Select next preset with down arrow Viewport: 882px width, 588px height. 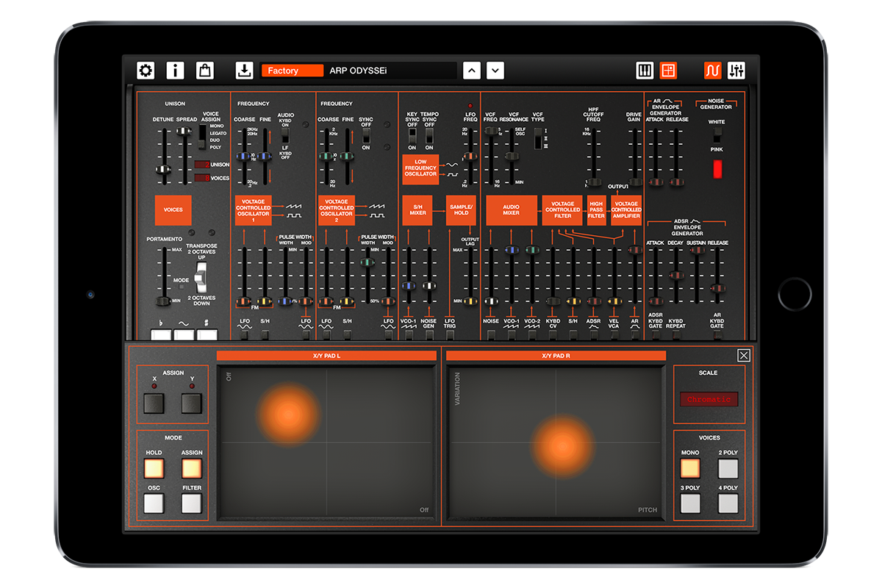[x=495, y=71]
